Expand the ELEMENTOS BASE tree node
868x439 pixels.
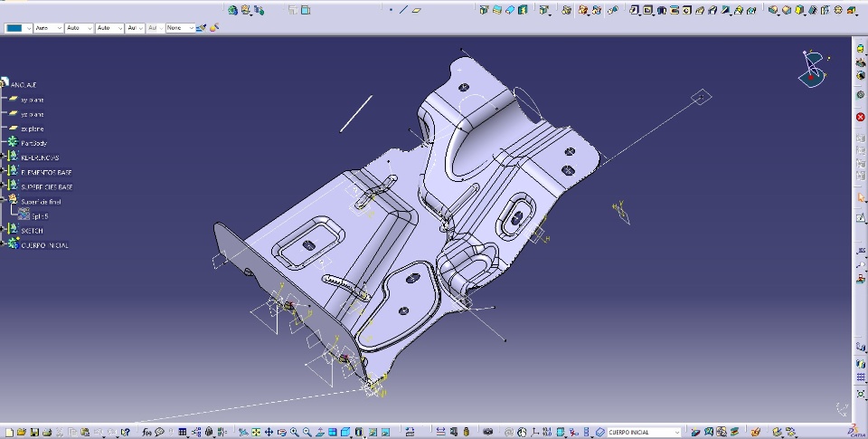3,172
